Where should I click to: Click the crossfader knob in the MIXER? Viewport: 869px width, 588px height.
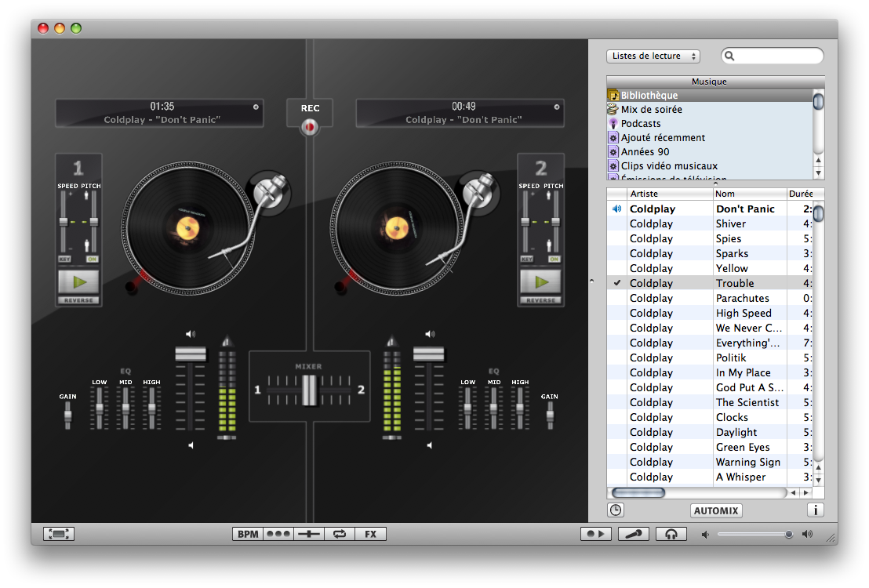pyautogui.click(x=309, y=390)
